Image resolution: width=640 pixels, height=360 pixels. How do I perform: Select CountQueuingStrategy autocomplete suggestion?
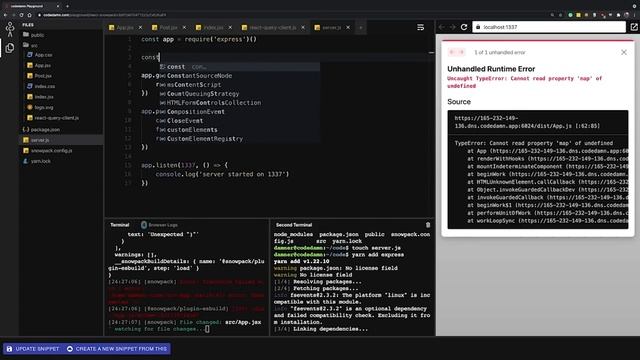tap(240, 94)
